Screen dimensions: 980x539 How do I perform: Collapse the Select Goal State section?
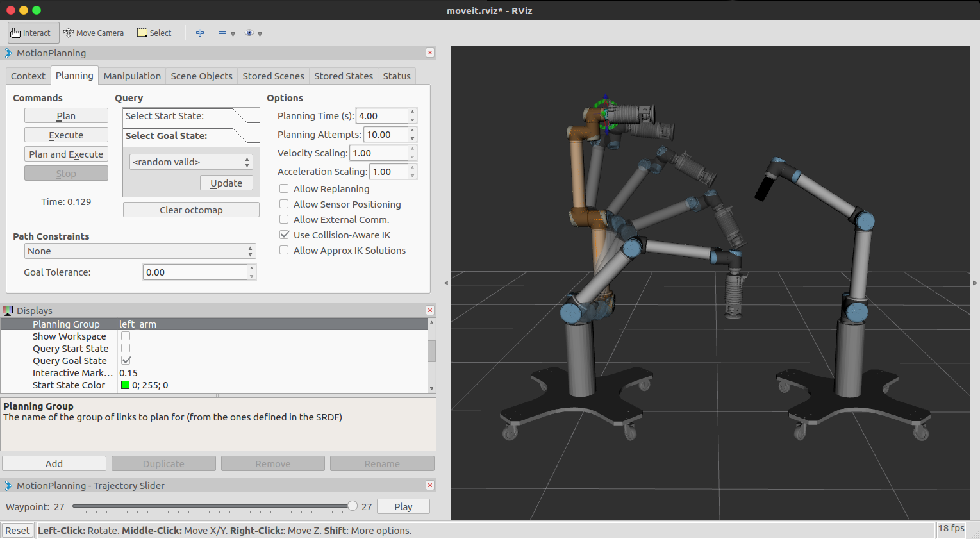coord(191,135)
